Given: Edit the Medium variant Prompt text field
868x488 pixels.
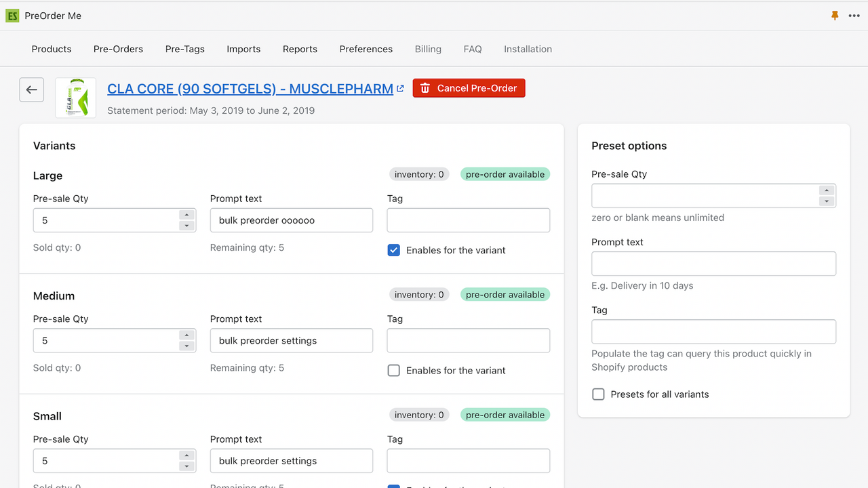Looking at the screenshot, I should point(292,340).
